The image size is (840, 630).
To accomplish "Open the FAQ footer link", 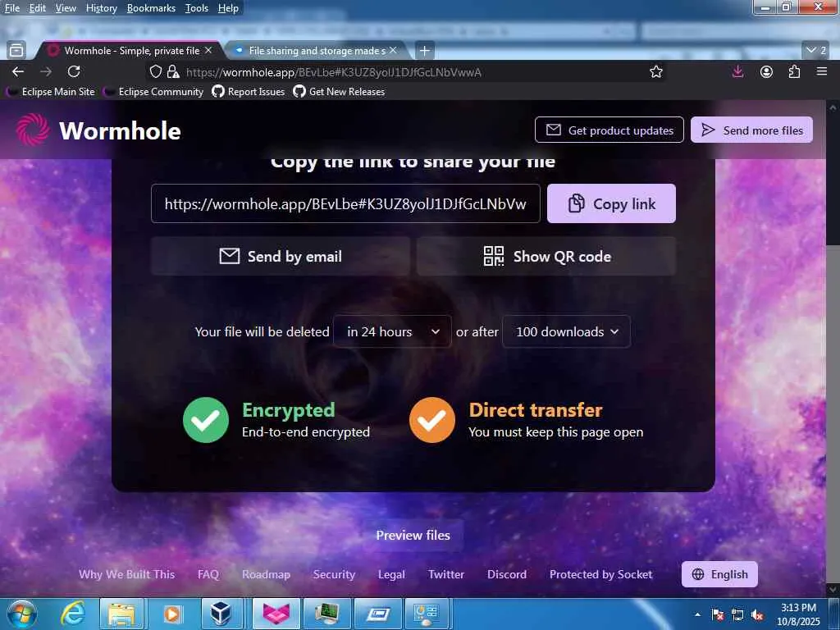I will (x=208, y=574).
